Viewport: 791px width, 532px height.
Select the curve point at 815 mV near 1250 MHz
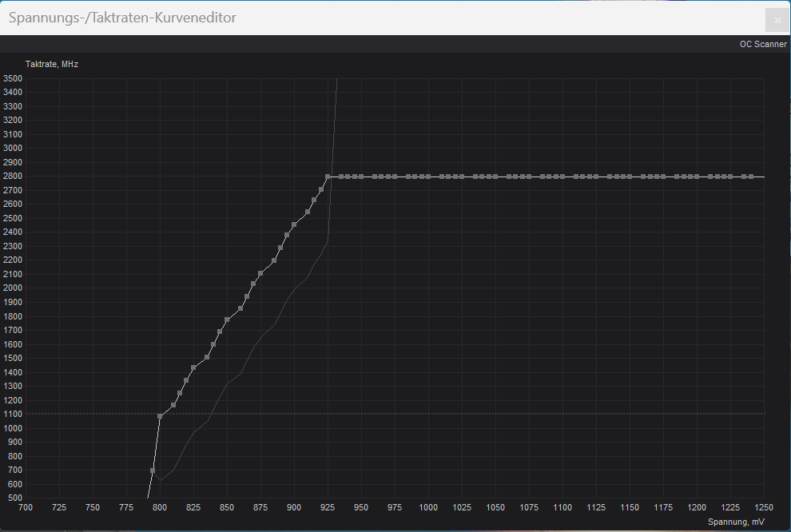tap(180, 393)
